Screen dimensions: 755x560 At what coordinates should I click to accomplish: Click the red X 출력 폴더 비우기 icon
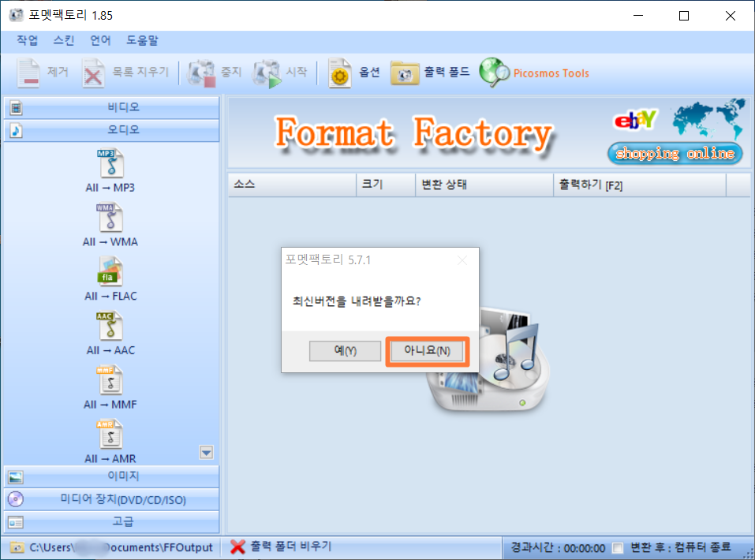238,547
